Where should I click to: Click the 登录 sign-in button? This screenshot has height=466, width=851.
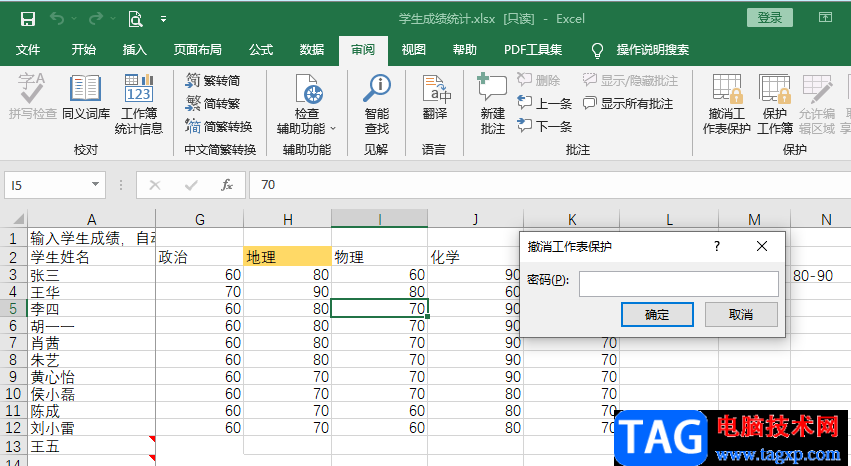(x=769, y=18)
